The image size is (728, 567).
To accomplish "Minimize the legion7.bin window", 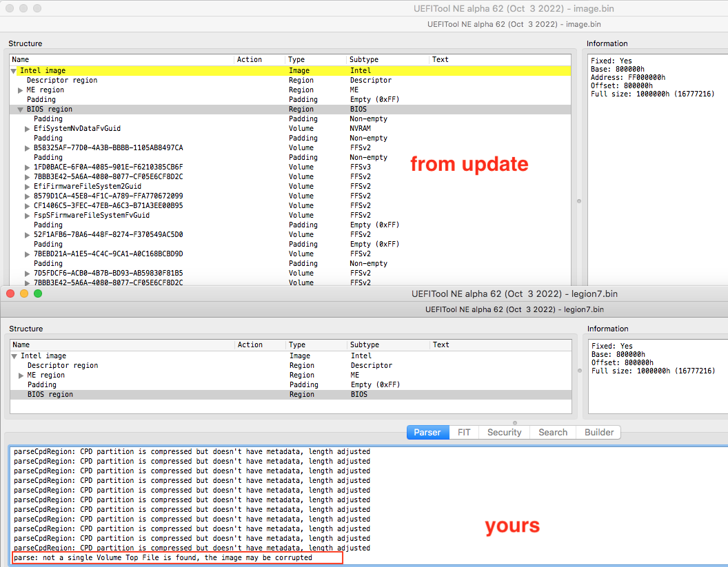I will tap(24, 293).
